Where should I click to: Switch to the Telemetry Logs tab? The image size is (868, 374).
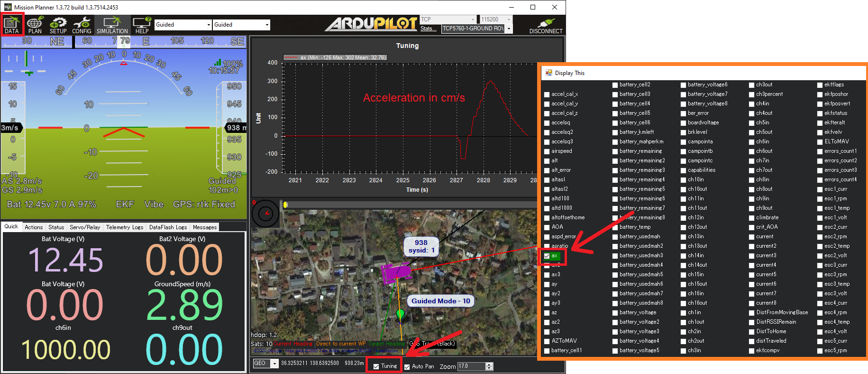tap(124, 227)
